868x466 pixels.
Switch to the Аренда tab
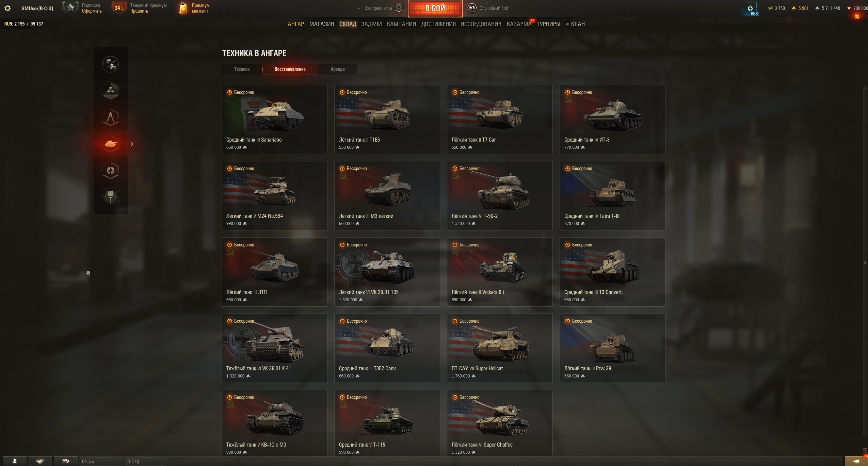coord(338,69)
